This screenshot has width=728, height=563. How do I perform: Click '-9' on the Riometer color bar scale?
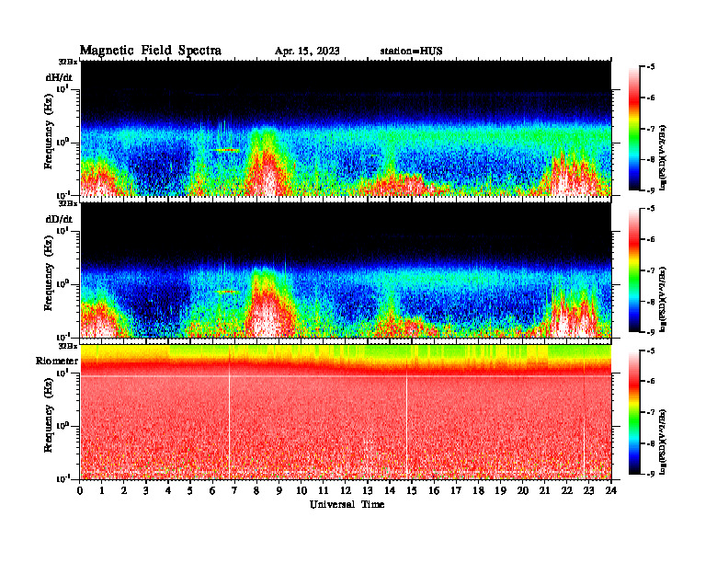[651, 474]
